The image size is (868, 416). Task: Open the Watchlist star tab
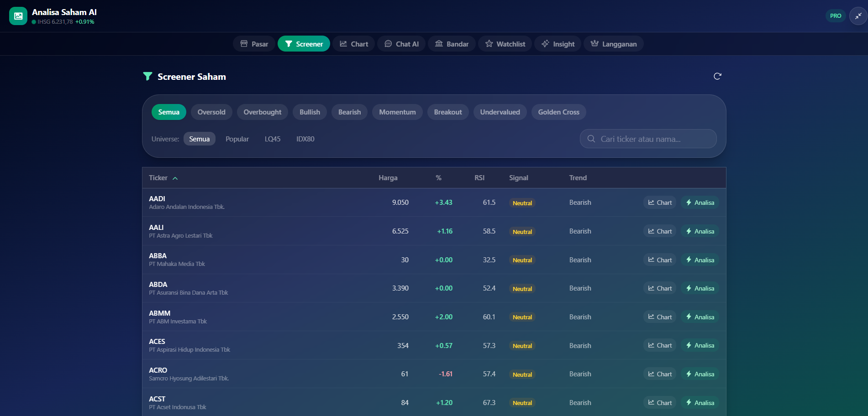505,44
